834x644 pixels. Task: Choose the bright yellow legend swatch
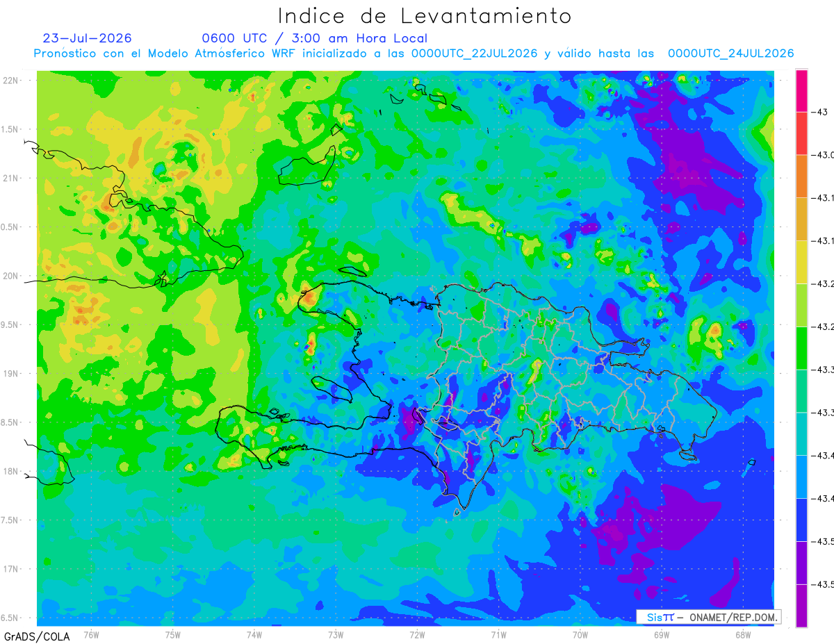tap(801, 262)
